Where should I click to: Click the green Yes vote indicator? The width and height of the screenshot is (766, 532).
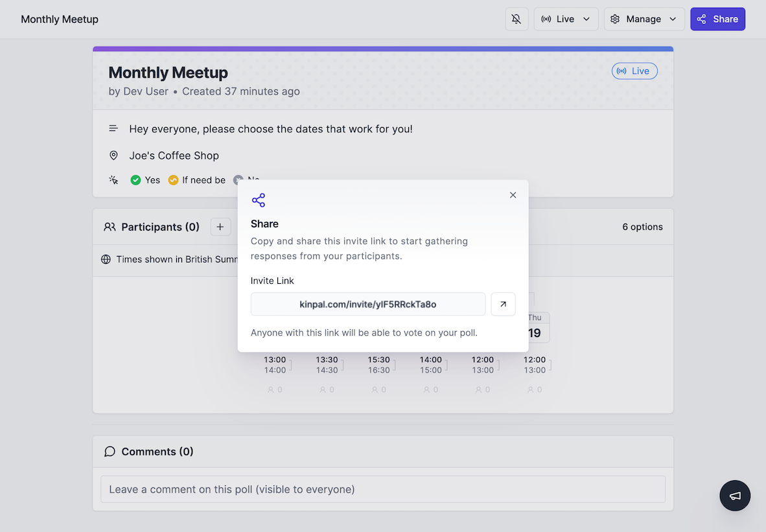[135, 180]
